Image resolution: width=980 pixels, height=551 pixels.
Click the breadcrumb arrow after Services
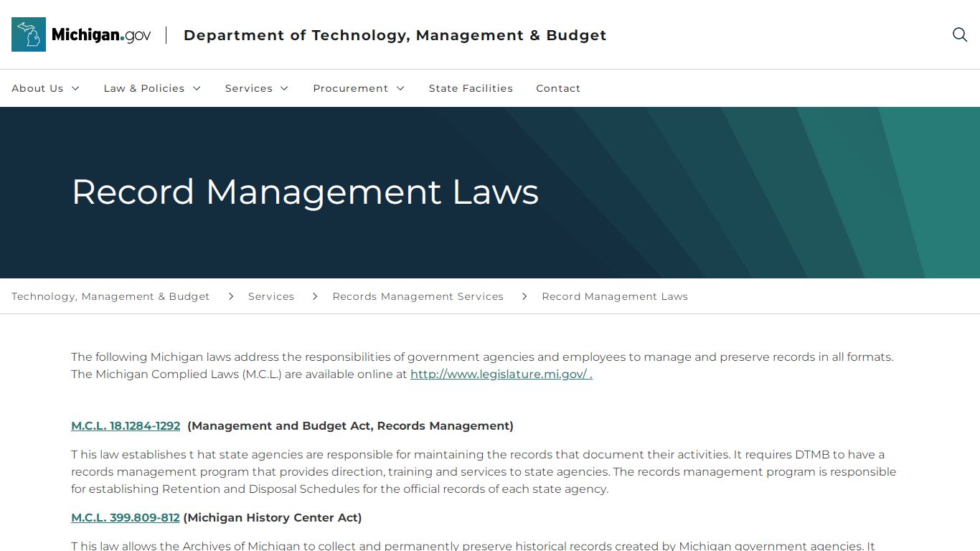314,296
